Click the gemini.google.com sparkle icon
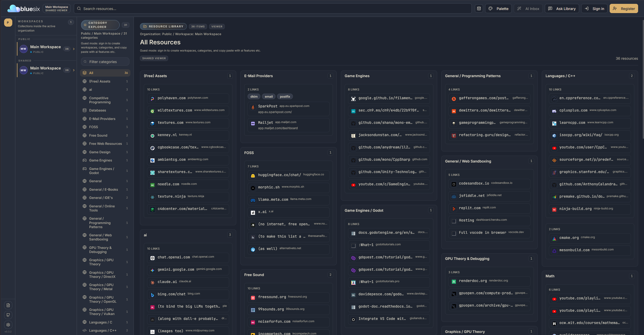The width and height of the screenshot is (644, 335). (152, 270)
